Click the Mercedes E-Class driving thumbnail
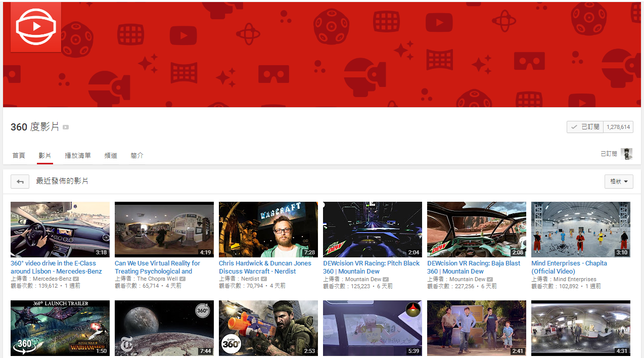The height and width of the screenshot is (358, 644). [x=60, y=230]
